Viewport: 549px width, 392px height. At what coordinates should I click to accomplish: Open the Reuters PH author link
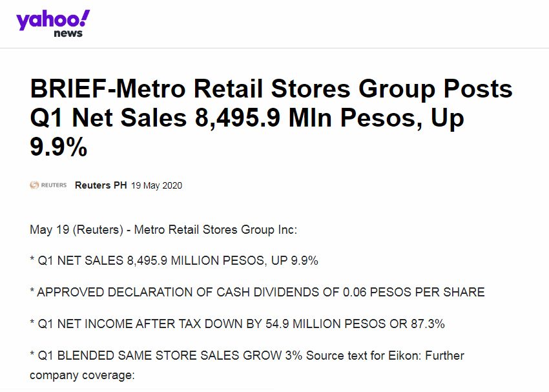[101, 185]
